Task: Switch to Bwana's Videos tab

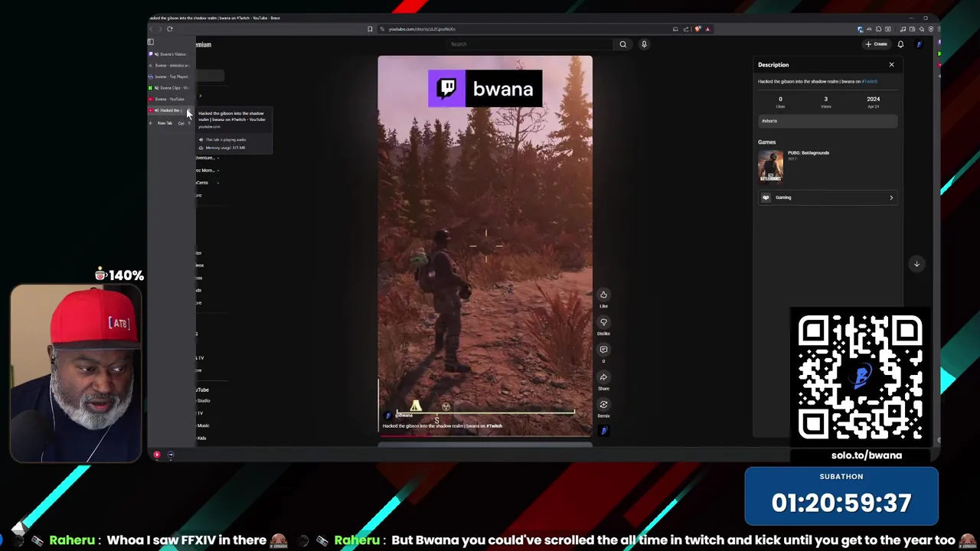Action: [x=170, y=54]
